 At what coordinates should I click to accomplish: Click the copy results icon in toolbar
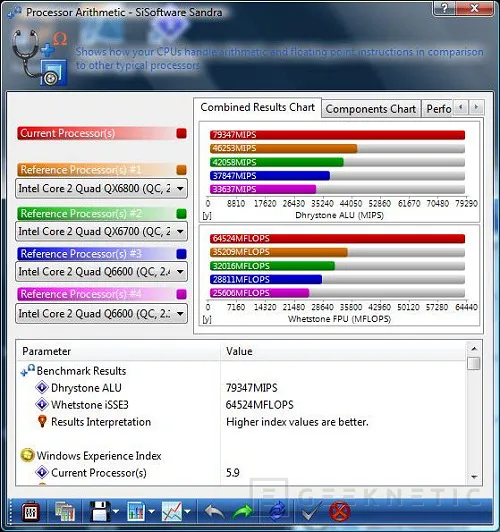65,511
